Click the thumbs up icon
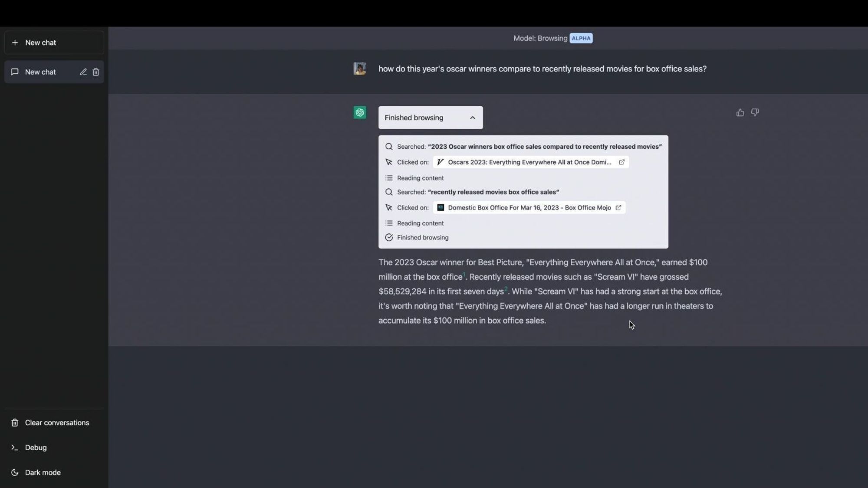Image resolution: width=868 pixels, height=488 pixels. pos(740,112)
